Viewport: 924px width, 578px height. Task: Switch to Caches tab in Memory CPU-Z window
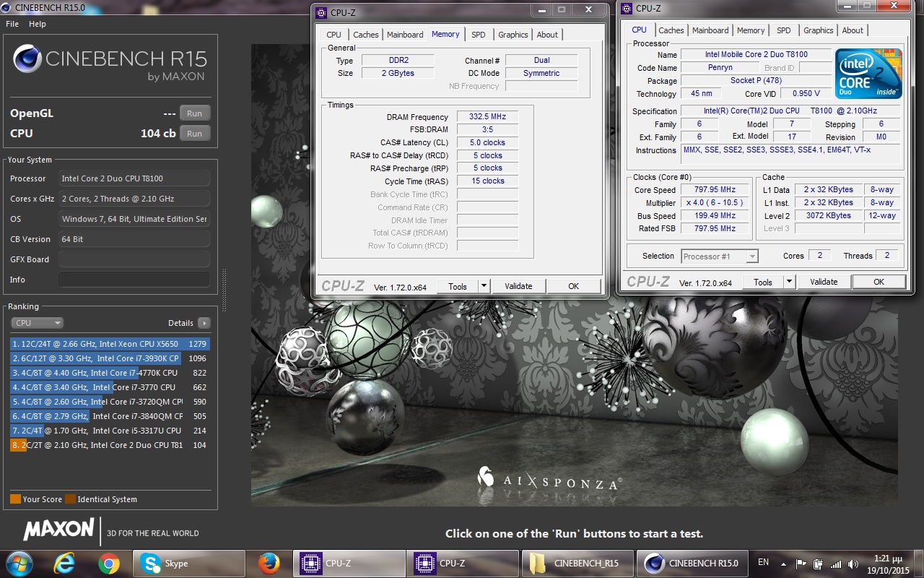click(x=365, y=35)
